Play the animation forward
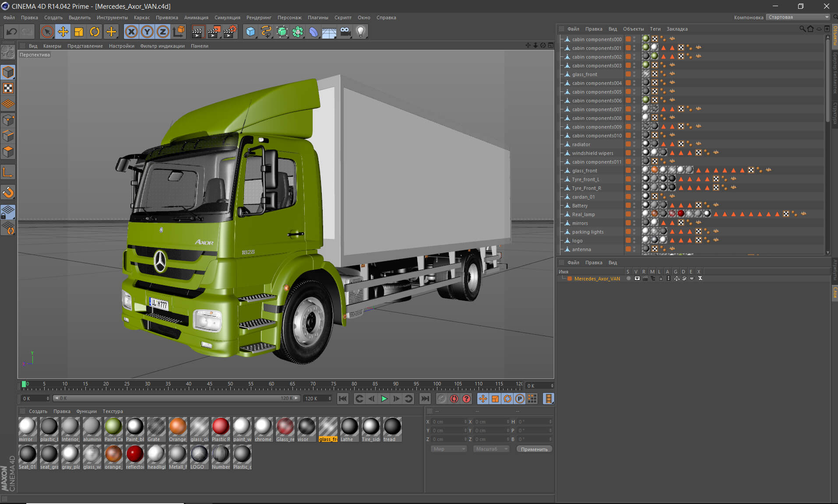 (x=384, y=399)
